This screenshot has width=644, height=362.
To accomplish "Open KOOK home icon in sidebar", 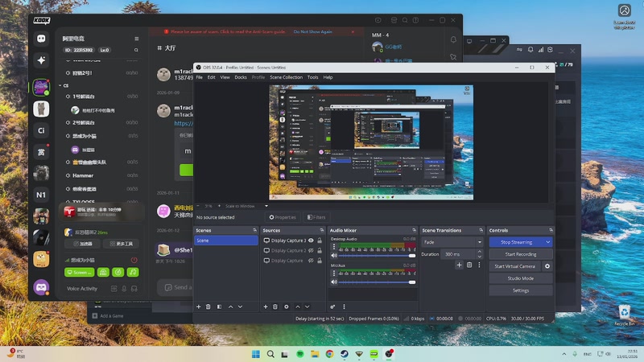I will [x=41, y=39].
